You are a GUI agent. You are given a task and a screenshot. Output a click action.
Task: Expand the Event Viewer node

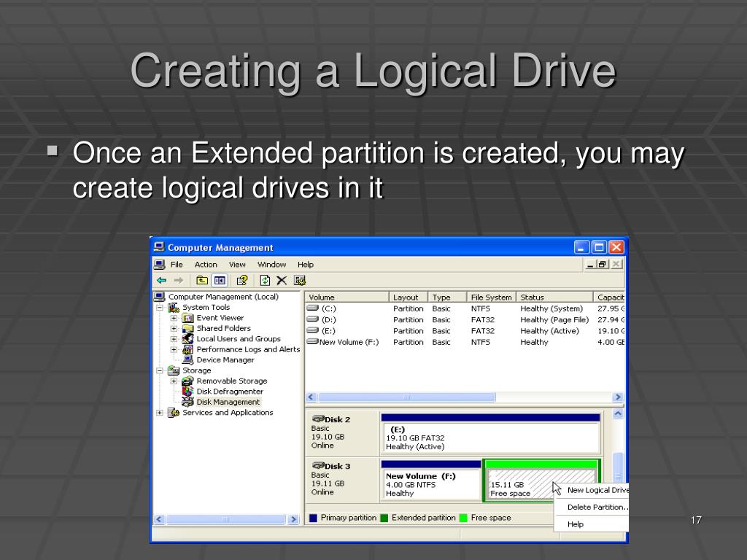(x=174, y=318)
